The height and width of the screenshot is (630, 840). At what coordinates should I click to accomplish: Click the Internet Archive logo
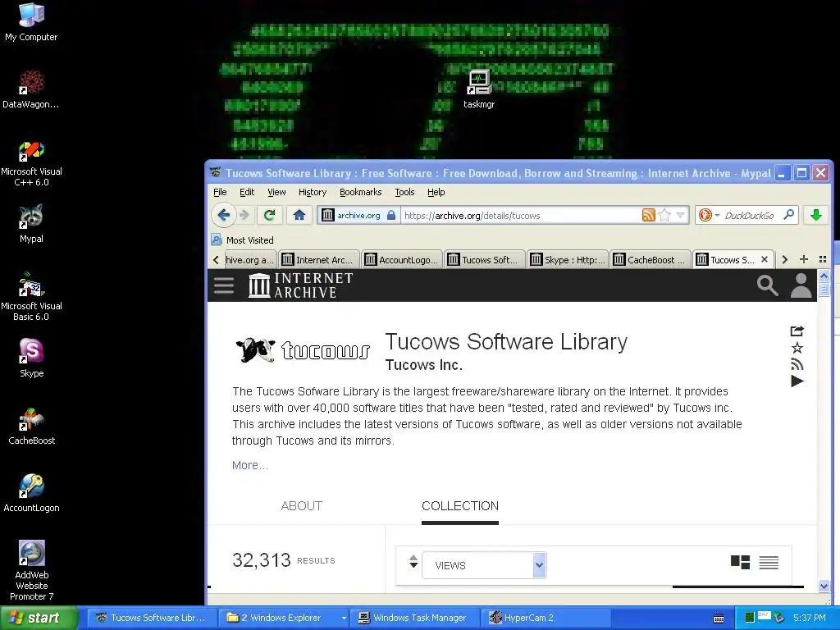click(300, 285)
